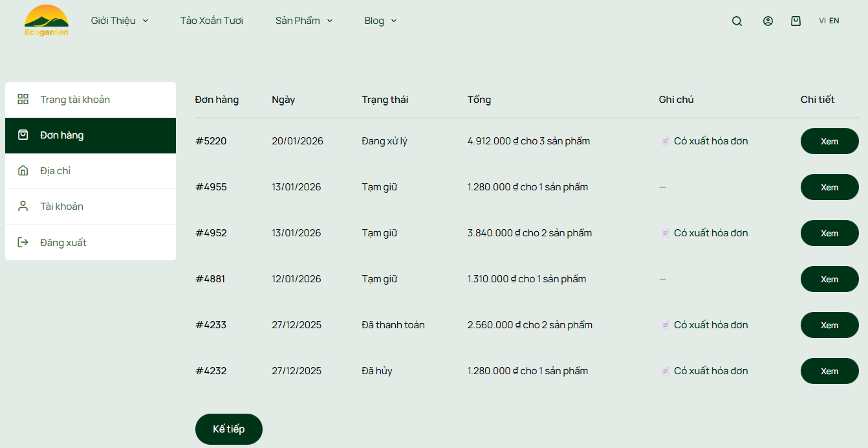Click Đăng xuất to log out
This screenshot has width=868, height=448.
pyautogui.click(x=63, y=243)
